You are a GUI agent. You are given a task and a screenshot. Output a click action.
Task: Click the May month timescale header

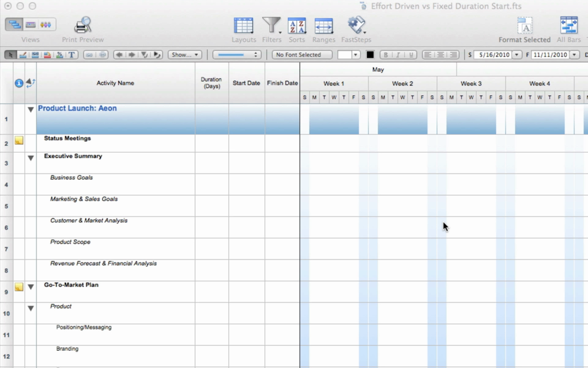click(x=378, y=69)
